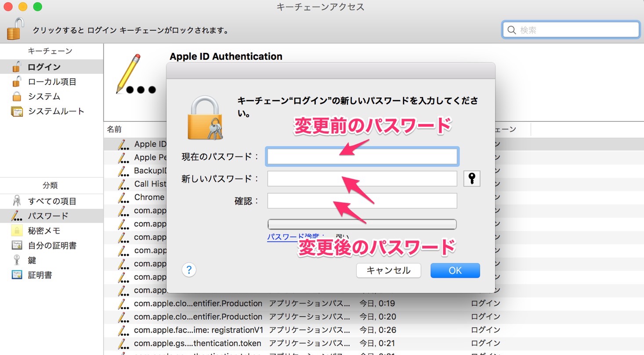Select システム keychain in sidebar
644x355 pixels.
[x=51, y=96]
